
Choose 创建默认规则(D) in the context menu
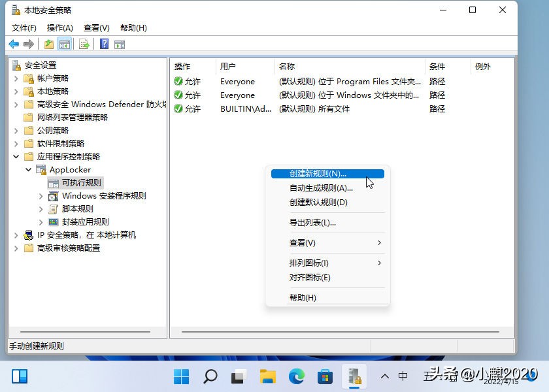[327, 202]
